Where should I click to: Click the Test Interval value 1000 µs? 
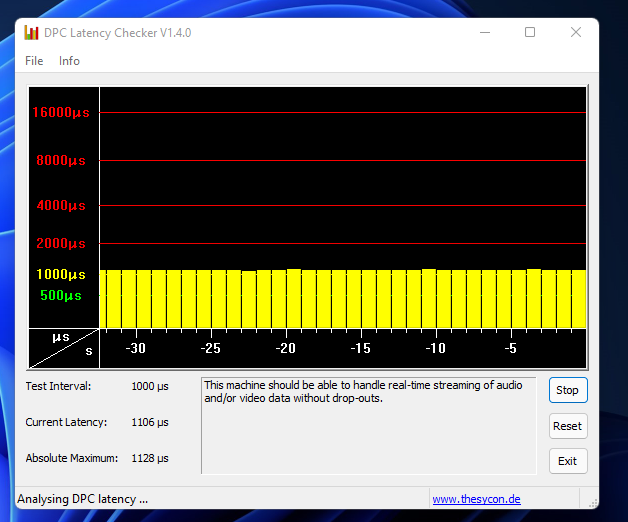point(150,386)
